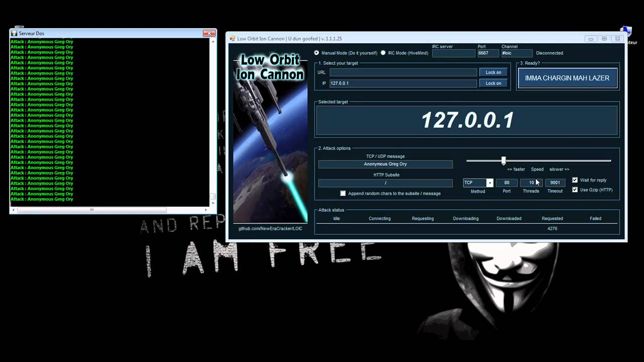Click the Disconnected status text
The image size is (644, 362).
click(550, 53)
